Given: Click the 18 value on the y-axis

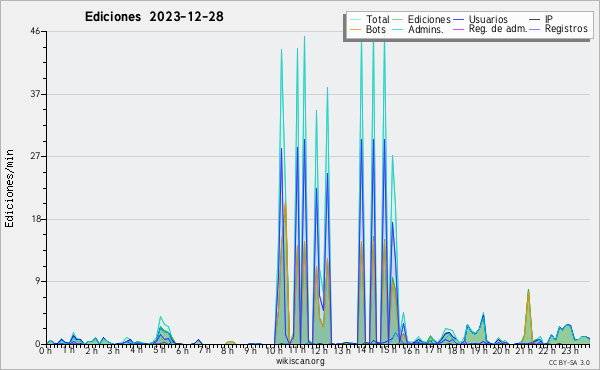Looking at the screenshot, I should tap(35, 219).
